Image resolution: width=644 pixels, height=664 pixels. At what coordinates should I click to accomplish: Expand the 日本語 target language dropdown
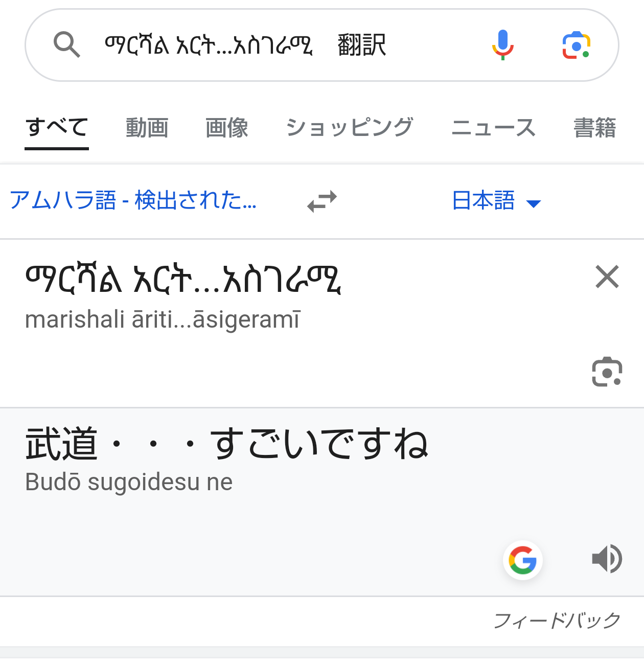496,200
